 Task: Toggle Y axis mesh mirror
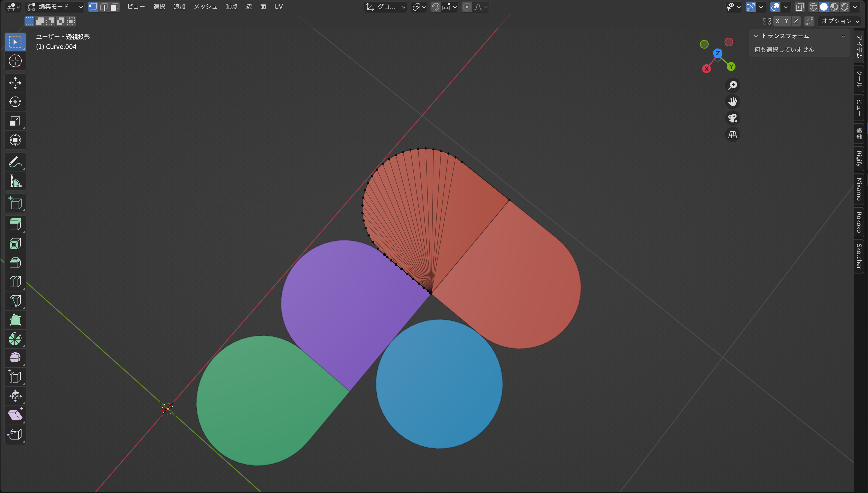click(x=787, y=21)
